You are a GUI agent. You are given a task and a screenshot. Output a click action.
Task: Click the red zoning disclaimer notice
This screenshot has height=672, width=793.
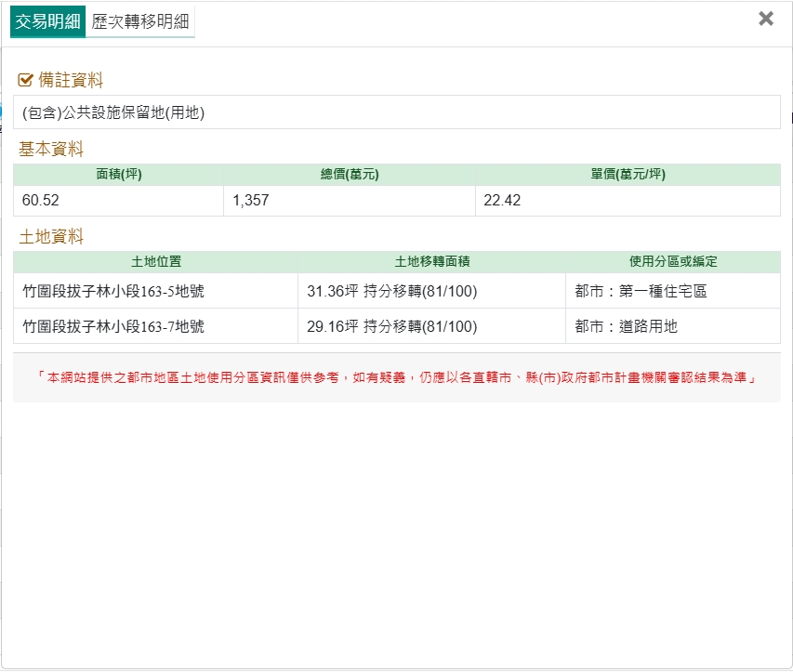(x=397, y=378)
